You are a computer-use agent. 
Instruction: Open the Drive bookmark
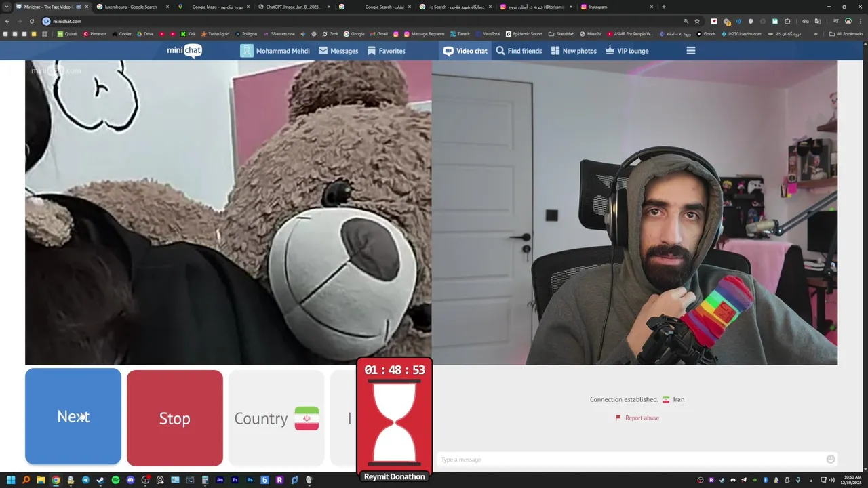[145, 33]
